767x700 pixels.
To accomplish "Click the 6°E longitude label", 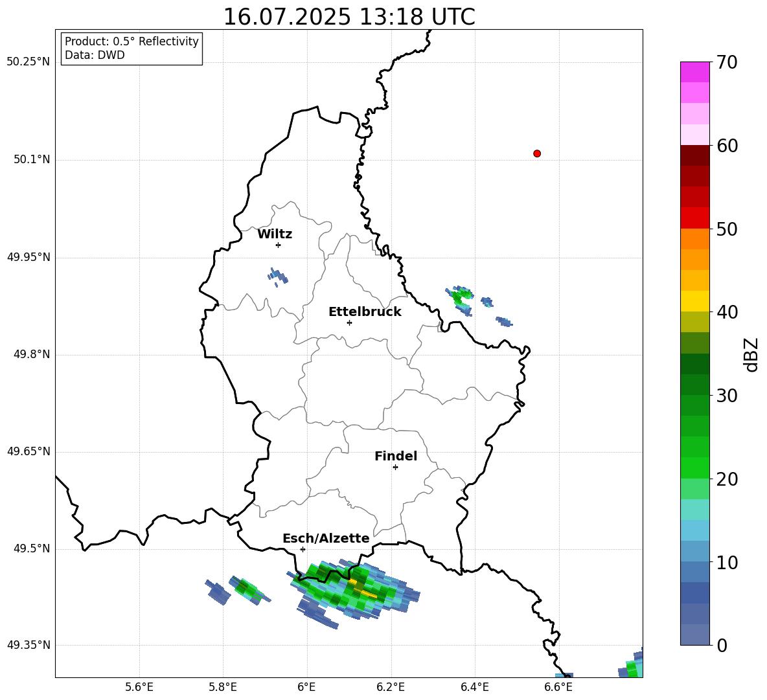I will point(306,687).
